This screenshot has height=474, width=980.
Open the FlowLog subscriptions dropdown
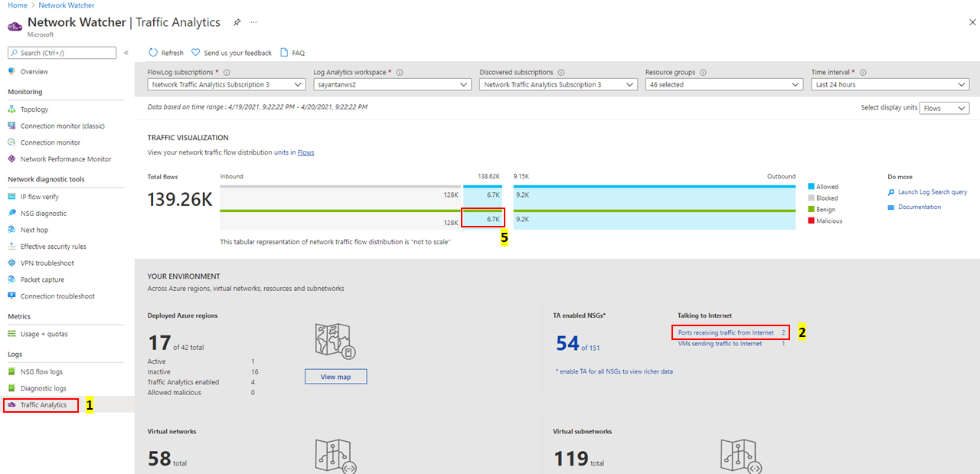click(227, 85)
